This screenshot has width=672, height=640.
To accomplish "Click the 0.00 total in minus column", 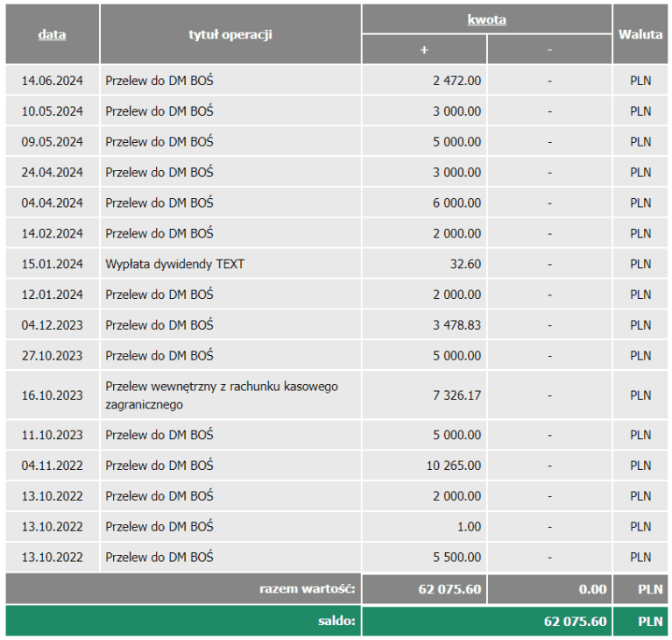I will [x=592, y=589].
